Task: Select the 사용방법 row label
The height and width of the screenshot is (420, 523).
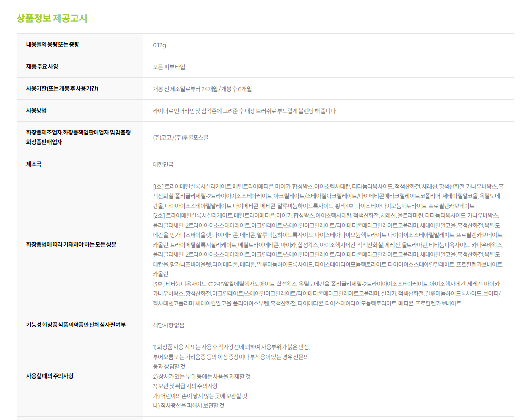Action: coord(37,111)
